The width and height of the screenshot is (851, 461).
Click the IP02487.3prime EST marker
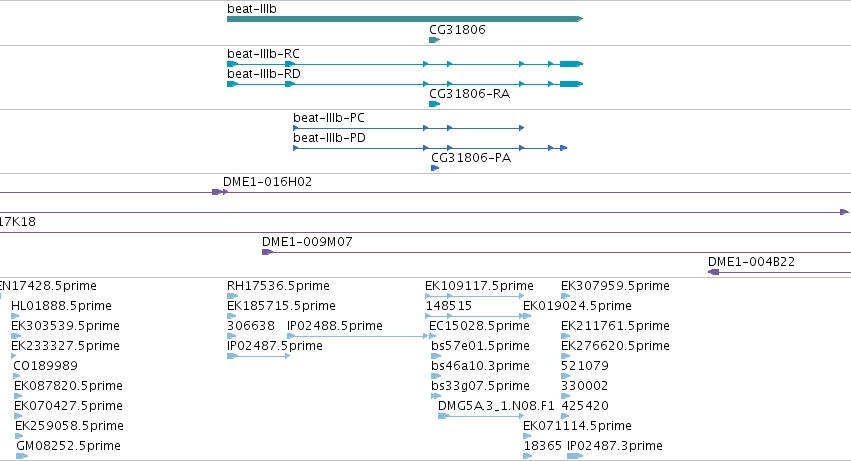point(575,456)
